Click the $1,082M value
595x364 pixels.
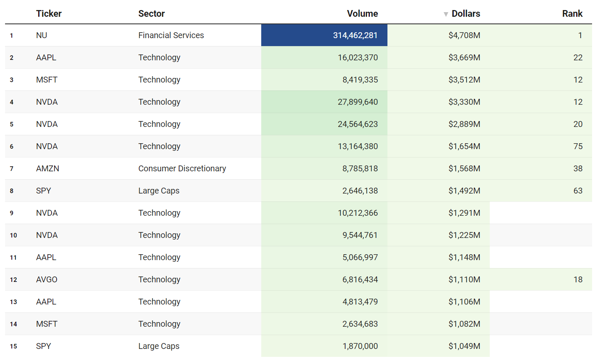coord(464,324)
